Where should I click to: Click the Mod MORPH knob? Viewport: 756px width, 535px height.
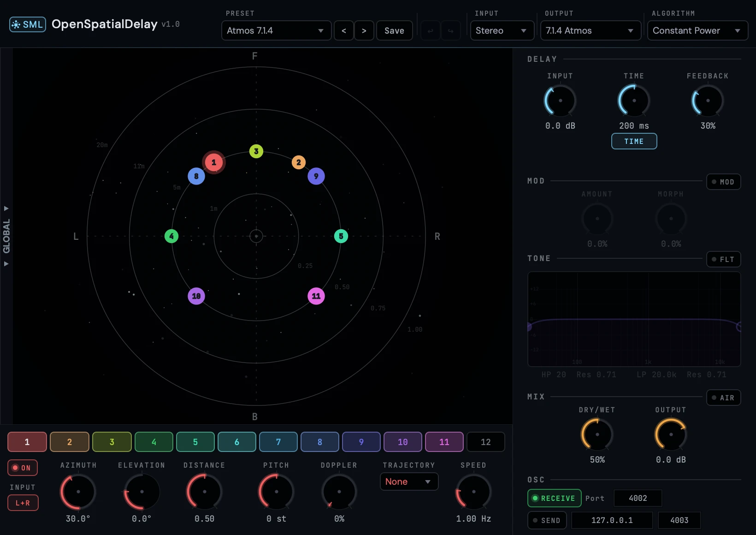(x=671, y=219)
